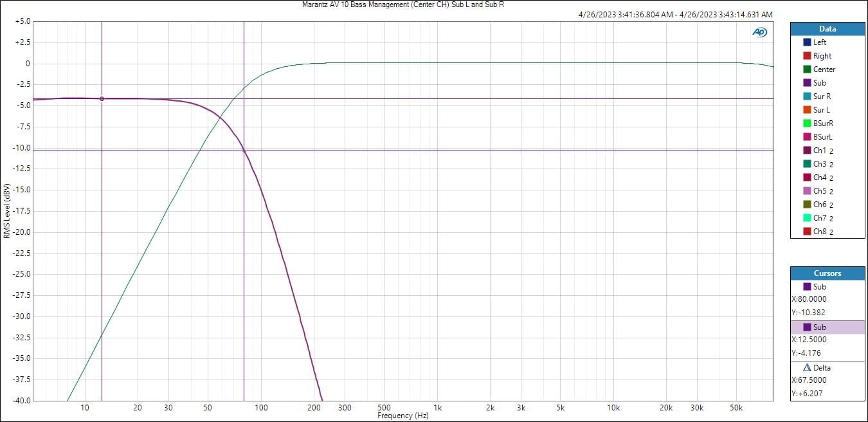Click the Ch1 legend entry
The width and height of the screenshot is (868, 422).
[x=822, y=151]
